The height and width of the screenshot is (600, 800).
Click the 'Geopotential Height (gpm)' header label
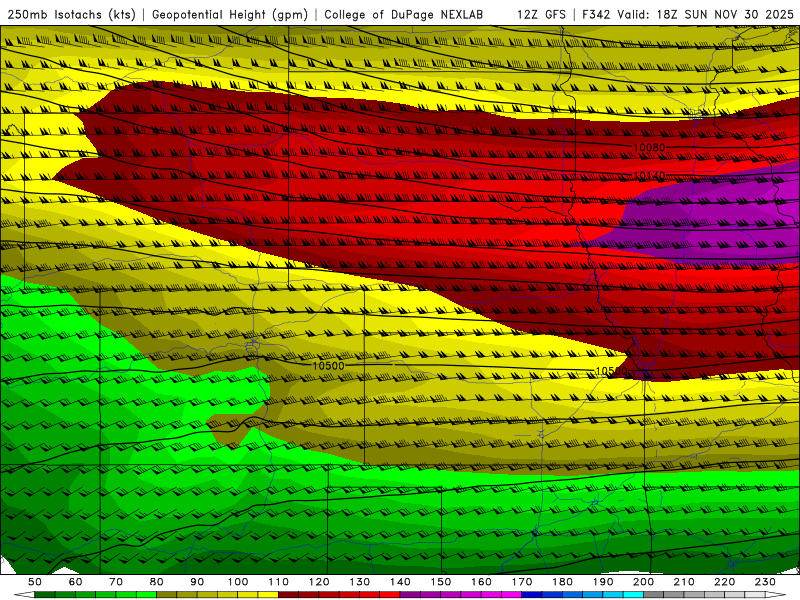[x=230, y=15]
